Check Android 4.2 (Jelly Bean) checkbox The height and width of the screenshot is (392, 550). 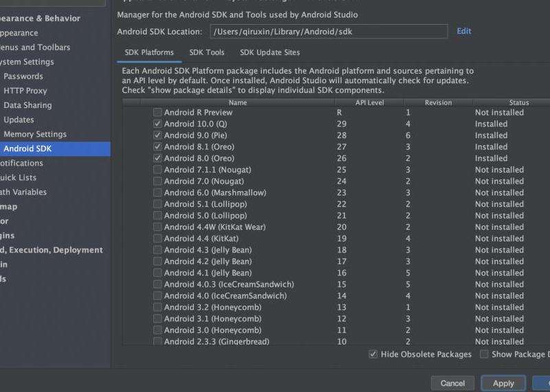[157, 261]
